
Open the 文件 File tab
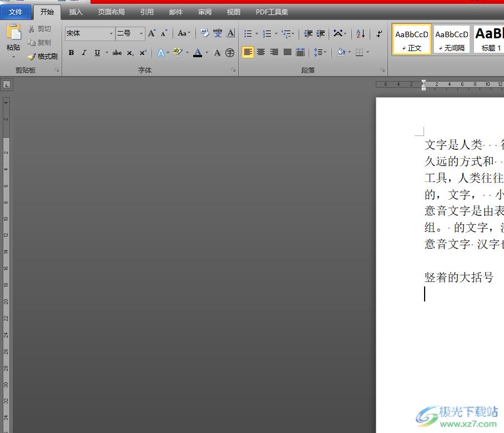coord(16,12)
